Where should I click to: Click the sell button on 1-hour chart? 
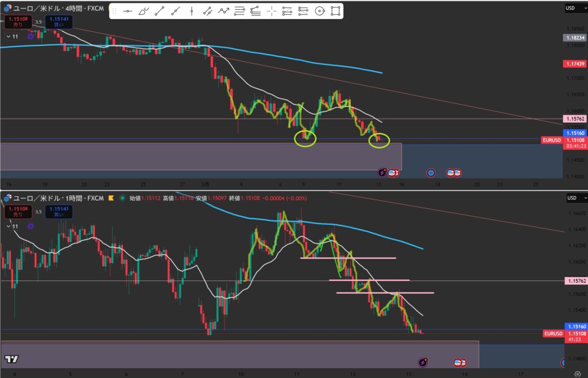pos(18,212)
